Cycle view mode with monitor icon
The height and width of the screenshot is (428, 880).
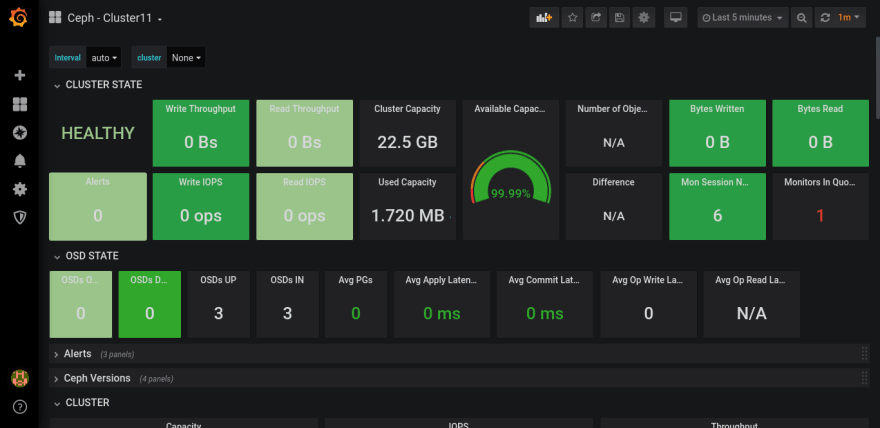(x=676, y=17)
